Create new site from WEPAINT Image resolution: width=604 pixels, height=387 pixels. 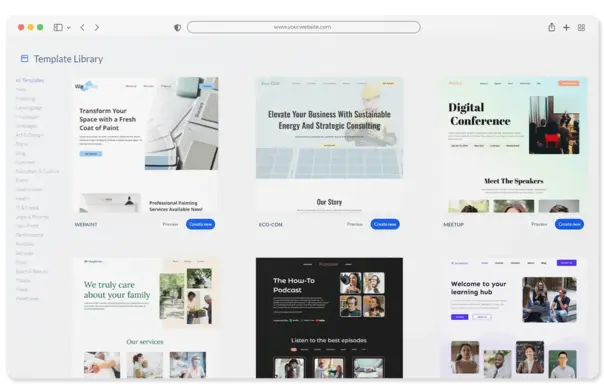tap(201, 224)
